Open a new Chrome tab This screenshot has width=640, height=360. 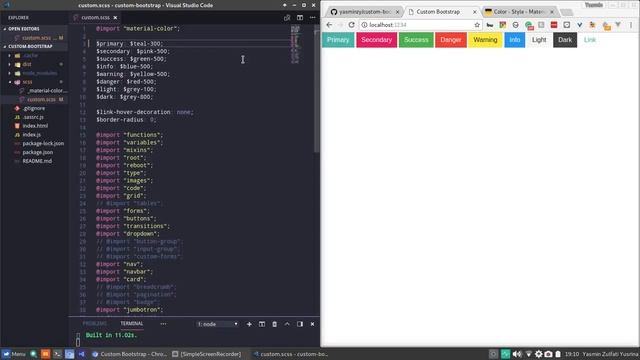pos(567,12)
